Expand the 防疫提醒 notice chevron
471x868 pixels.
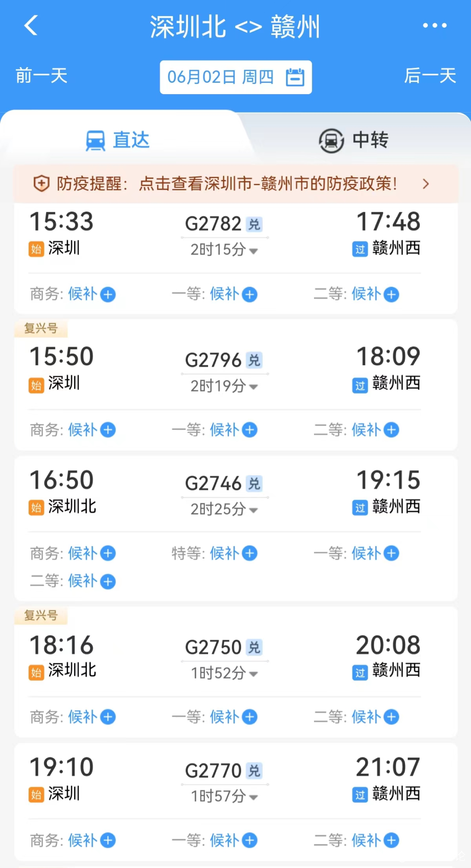tap(426, 184)
